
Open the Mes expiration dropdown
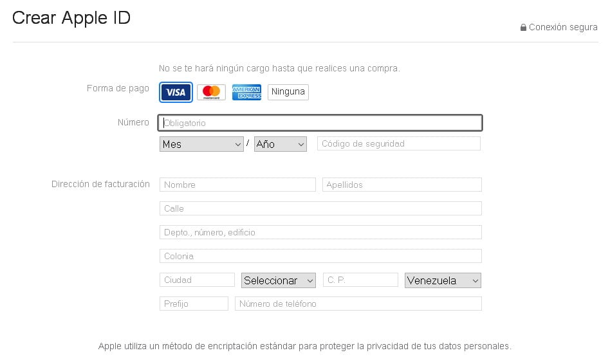pyautogui.click(x=201, y=144)
